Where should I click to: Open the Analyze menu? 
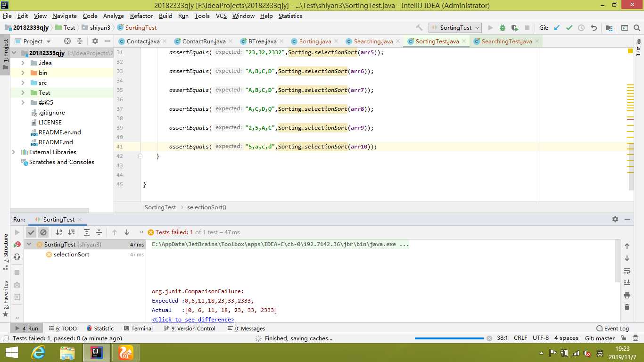pyautogui.click(x=113, y=16)
